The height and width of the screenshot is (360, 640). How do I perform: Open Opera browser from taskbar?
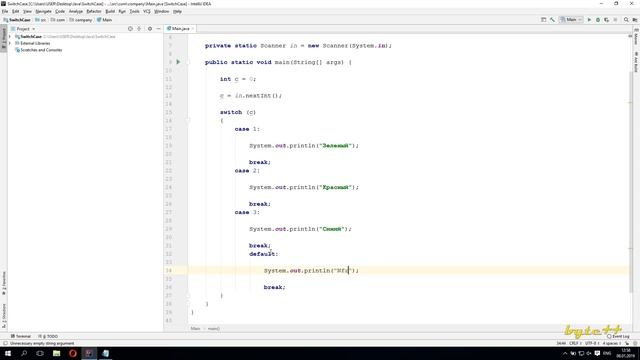[73, 353]
